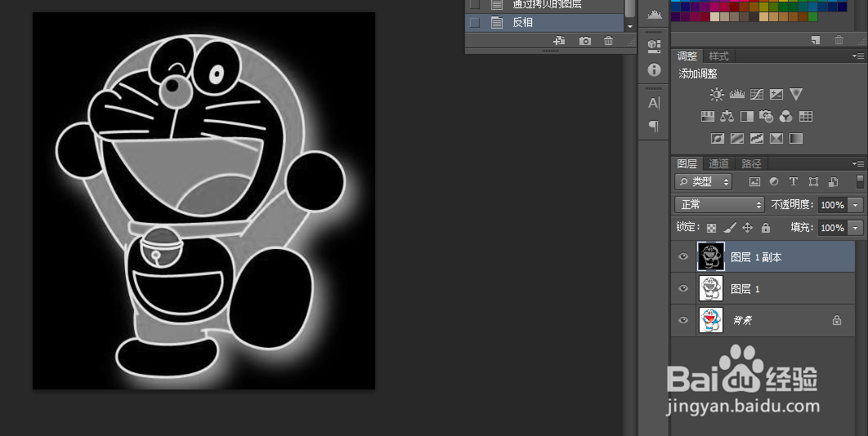Select the 图层 1 layer thumbnail
The width and height of the screenshot is (868, 436).
711,288
